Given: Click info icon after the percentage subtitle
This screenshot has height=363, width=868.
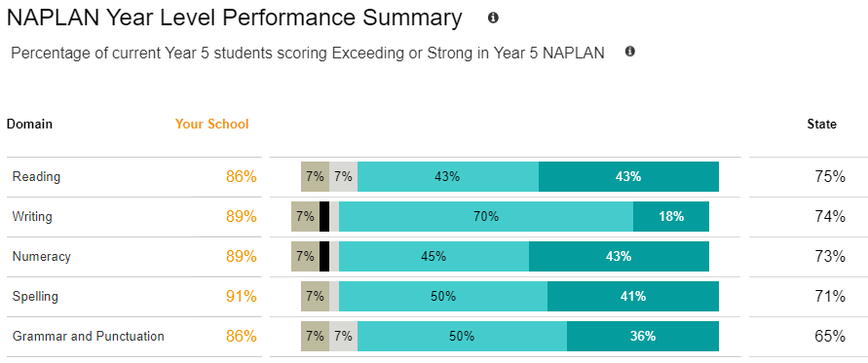Looking at the screenshot, I should point(630,52).
